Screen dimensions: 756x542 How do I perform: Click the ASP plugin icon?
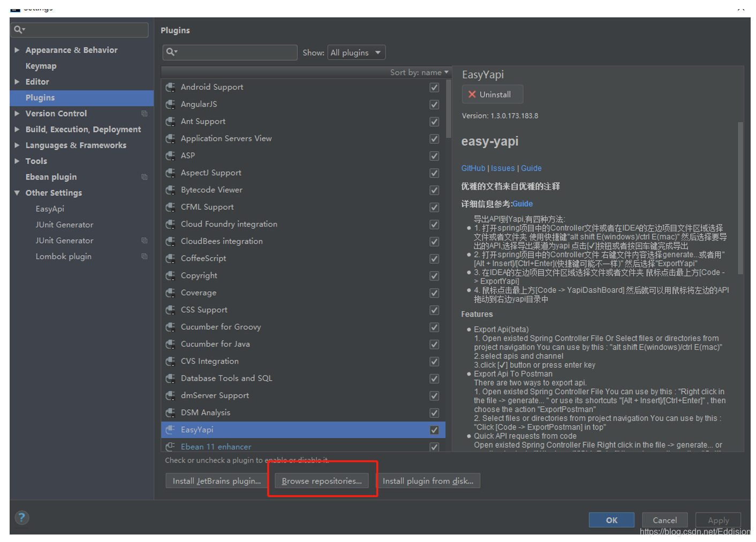tap(170, 155)
